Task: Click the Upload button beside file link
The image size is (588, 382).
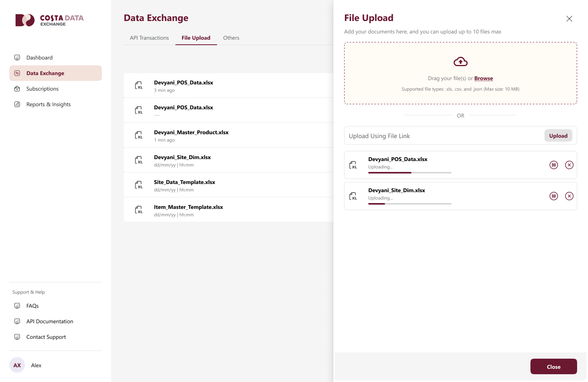Action: click(558, 136)
